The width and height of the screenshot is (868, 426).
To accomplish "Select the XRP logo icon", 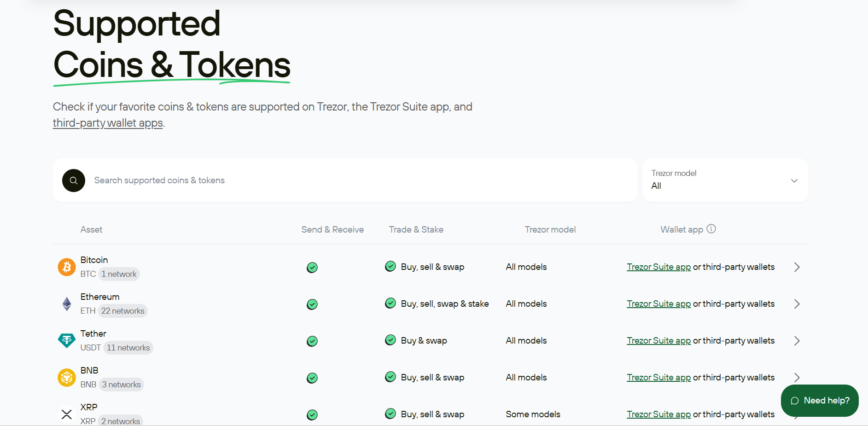I will pos(67,414).
